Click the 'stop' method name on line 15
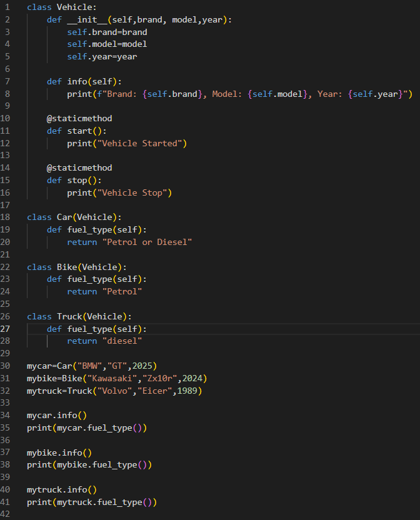This screenshot has height=520, width=420. [x=77, y=181]
